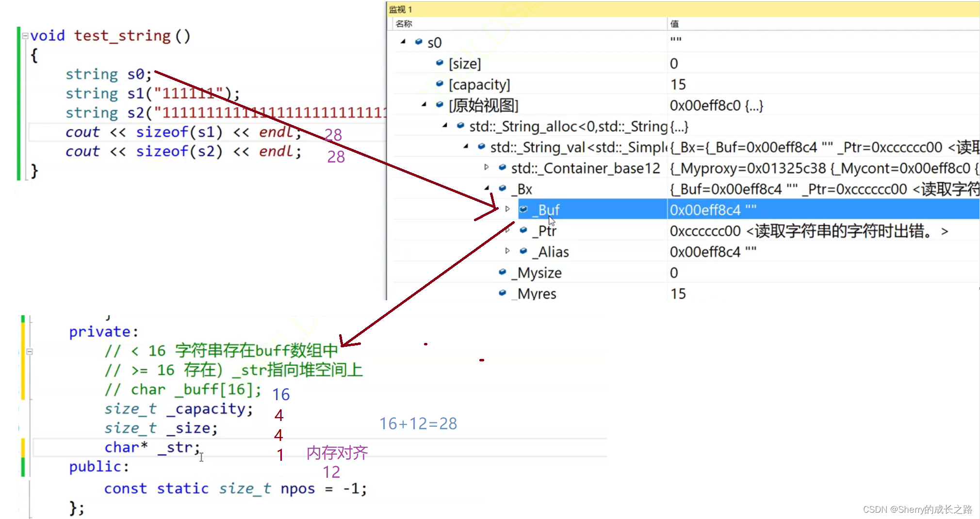Select the _Mysize row name
Screen dimensions: 980x519
coord(537,273)
